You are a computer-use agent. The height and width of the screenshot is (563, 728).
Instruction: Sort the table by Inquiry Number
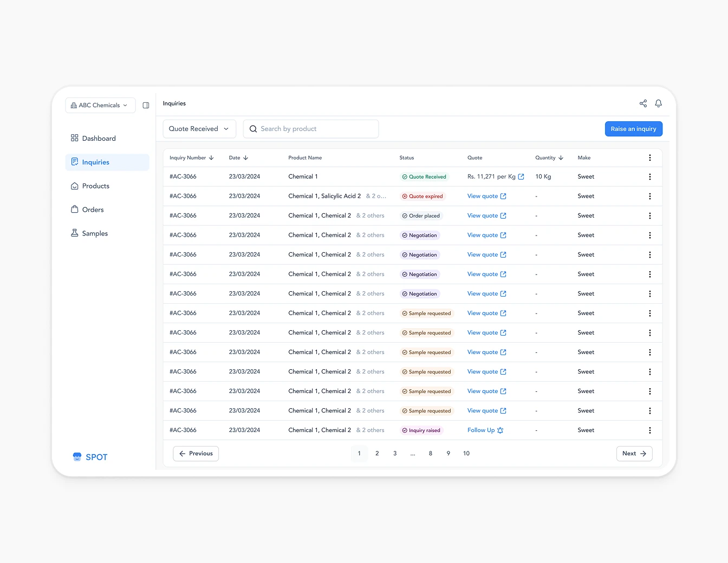coord(212,158)
